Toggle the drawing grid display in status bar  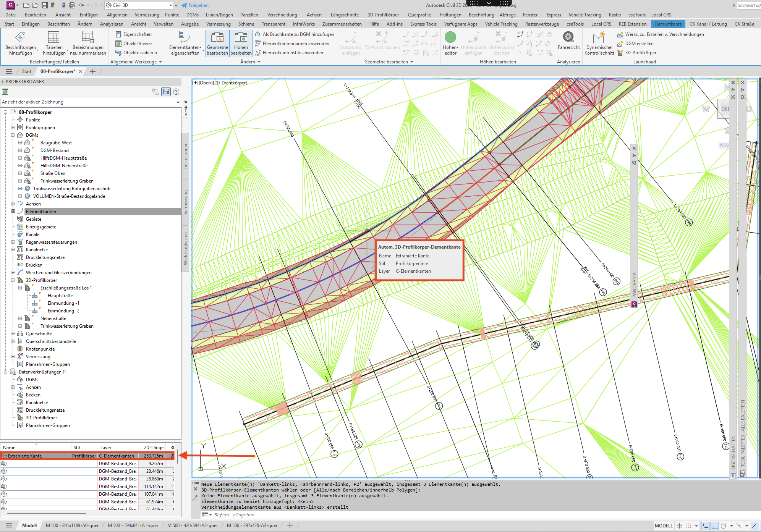[679, 526]
